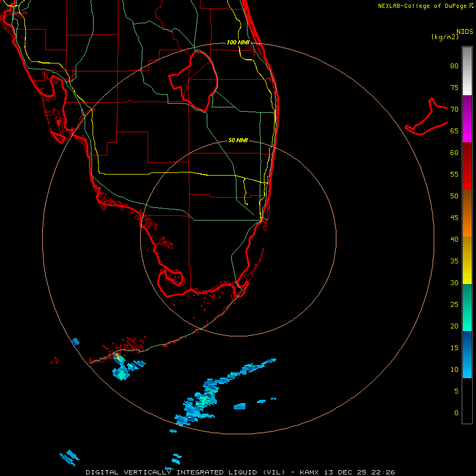Image resolution: width=476 pixels, height=476 pixels.
Task: Click the 25 value on the scale
Action: [454, 305]
